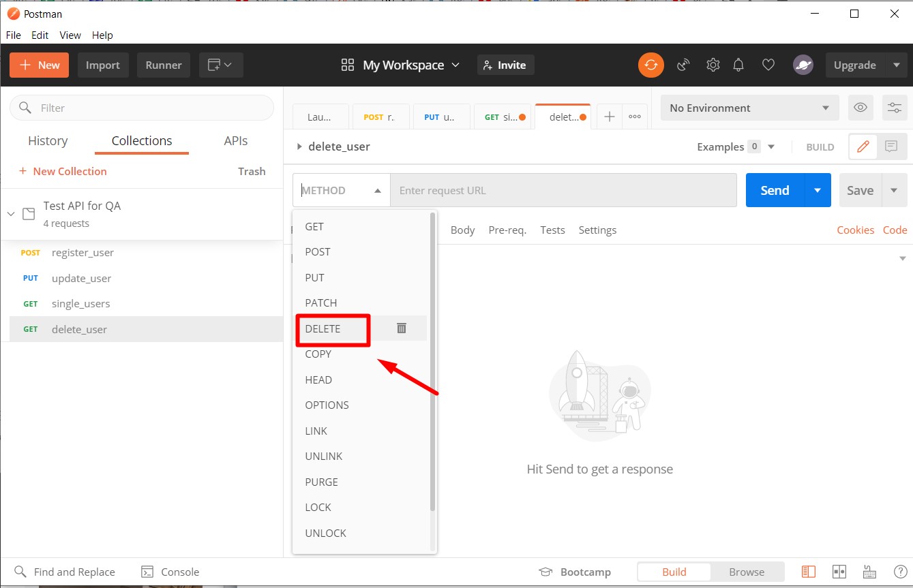Open environment quick look eye icon

click(860, 108)
